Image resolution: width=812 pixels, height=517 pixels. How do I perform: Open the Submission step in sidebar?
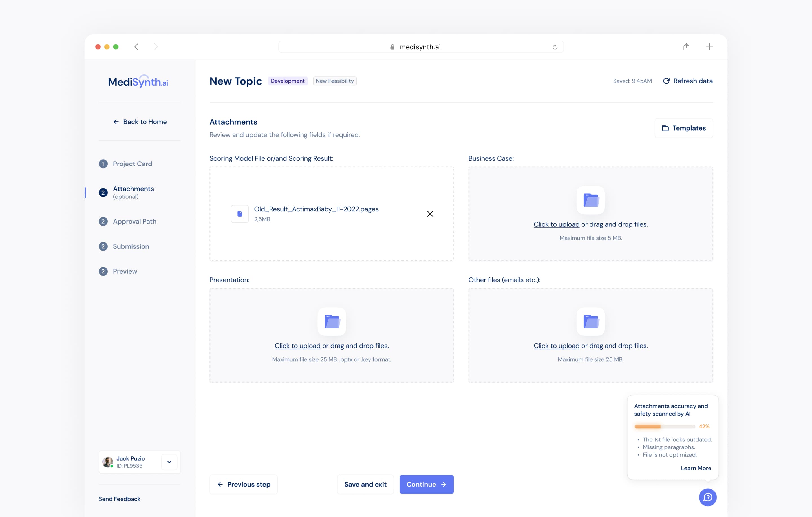coord(131,247)
